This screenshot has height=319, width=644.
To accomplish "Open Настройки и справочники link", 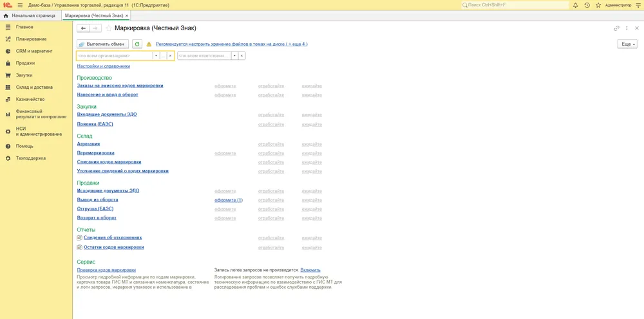I will pos(104,66).
